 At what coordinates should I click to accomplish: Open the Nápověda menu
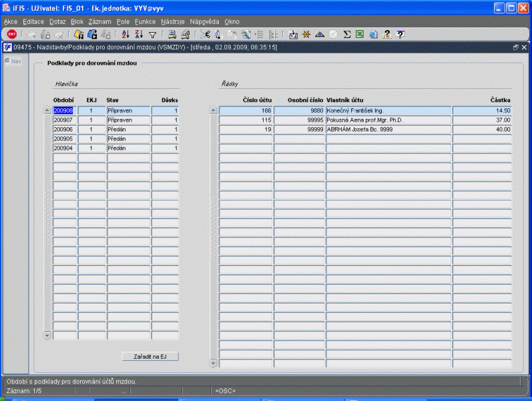[204, 22]
